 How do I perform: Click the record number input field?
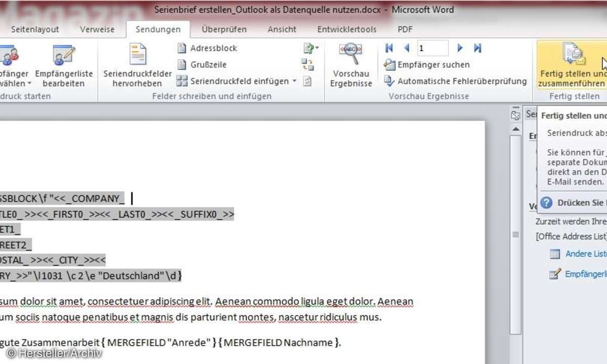point(432,49)
